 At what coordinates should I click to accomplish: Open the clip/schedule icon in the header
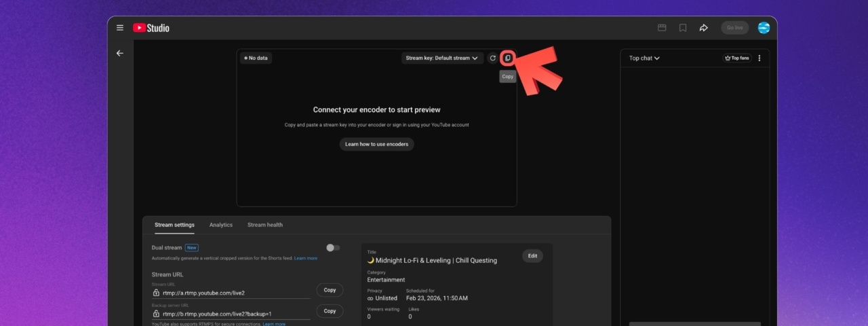tap(662, 28)
